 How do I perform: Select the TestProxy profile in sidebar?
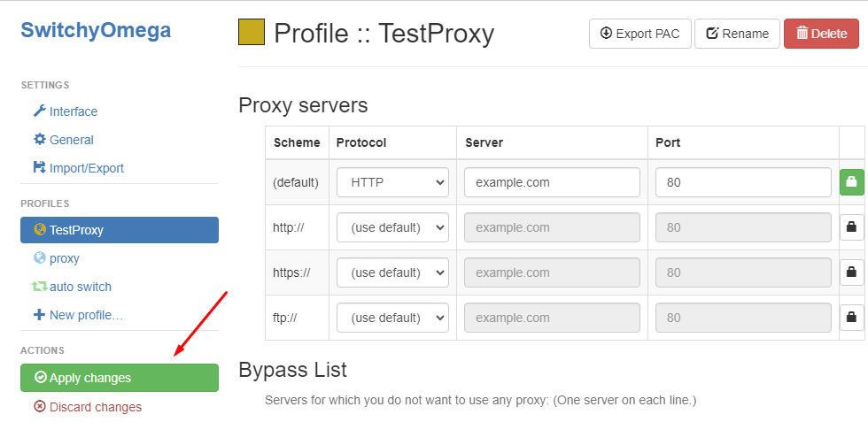pos(119,230)
